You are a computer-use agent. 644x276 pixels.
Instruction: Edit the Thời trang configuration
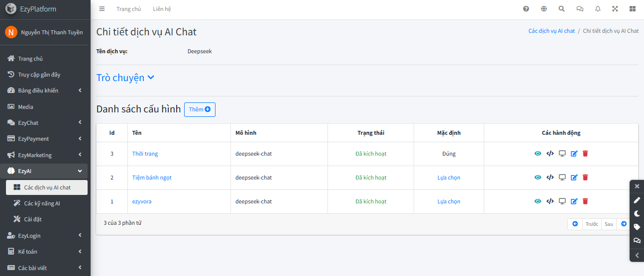pos(574,154)
